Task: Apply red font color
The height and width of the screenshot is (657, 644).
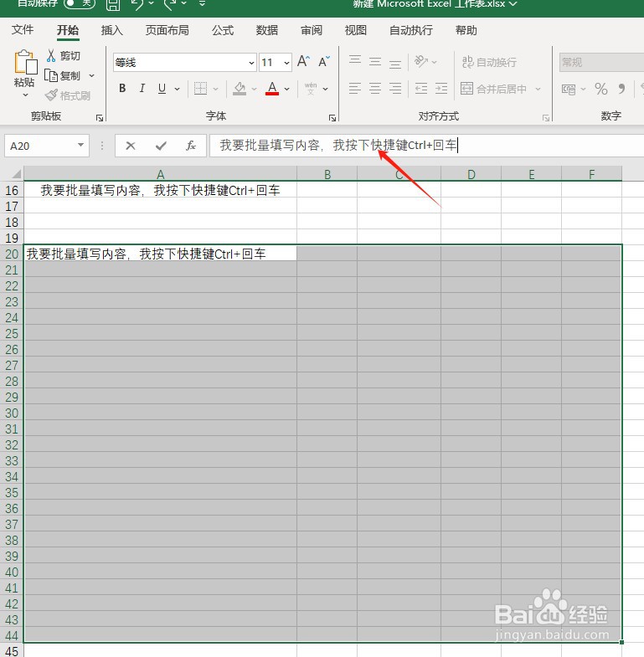Action: (x=272, y=89)
